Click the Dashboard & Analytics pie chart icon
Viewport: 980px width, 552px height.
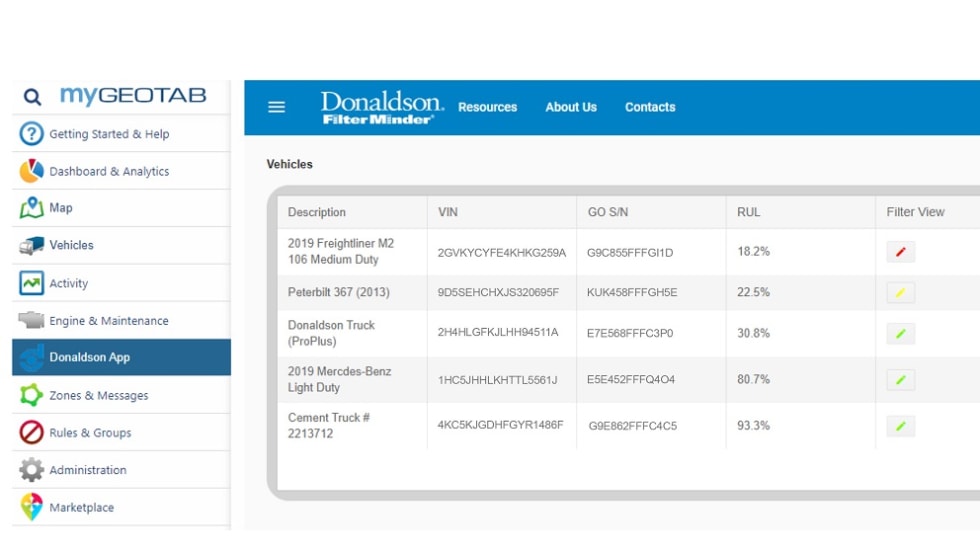[x=32, y=171]
